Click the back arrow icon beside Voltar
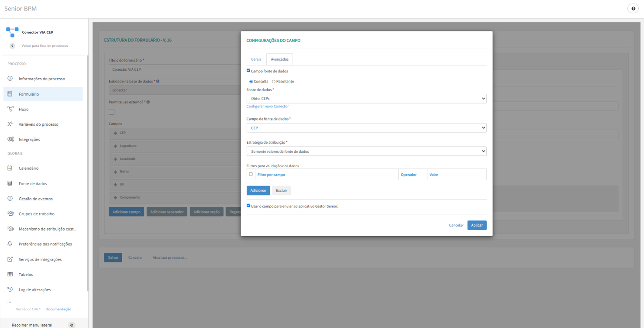The width and height of the screenshot is (644, 330). click(x=12, y=46)
